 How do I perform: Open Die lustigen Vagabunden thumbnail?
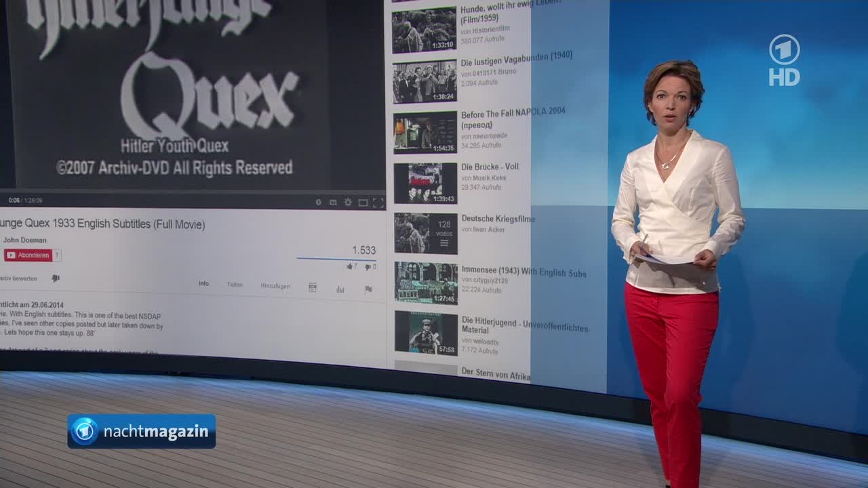coord(425,81)
